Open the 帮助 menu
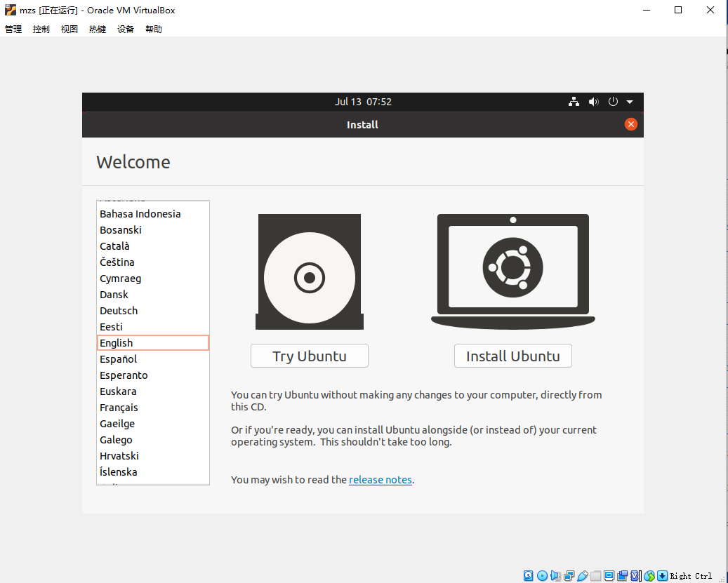 [154, 29]
